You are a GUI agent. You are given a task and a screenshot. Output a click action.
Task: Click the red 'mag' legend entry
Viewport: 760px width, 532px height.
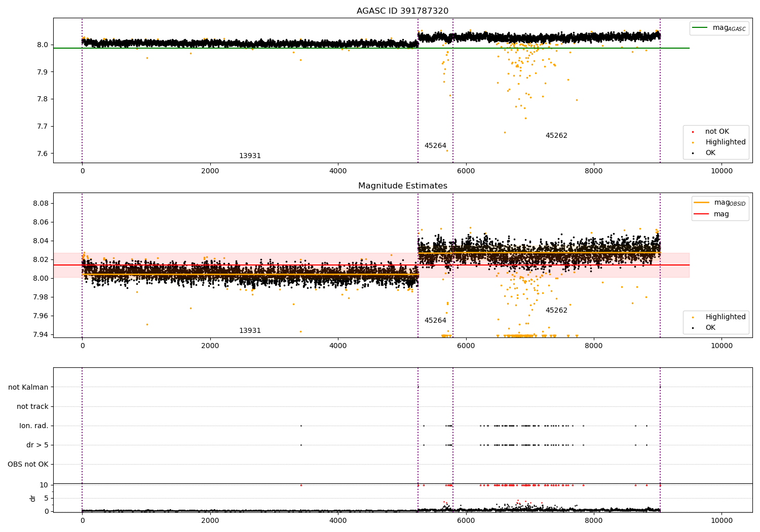point(721,214)
